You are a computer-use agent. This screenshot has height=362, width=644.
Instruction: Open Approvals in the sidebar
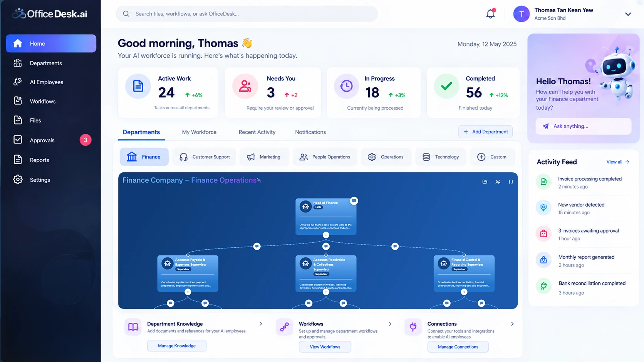coord(51,140)
